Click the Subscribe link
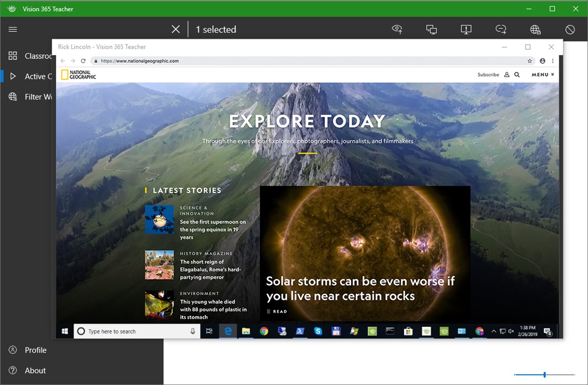 coord(488,75)
